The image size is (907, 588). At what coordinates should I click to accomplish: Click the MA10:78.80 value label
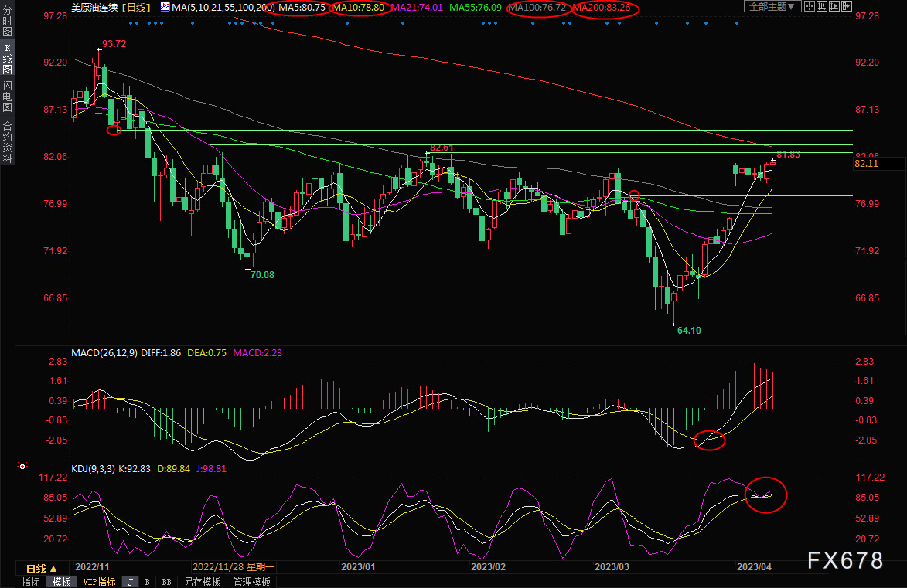click(x=360, y=8)
